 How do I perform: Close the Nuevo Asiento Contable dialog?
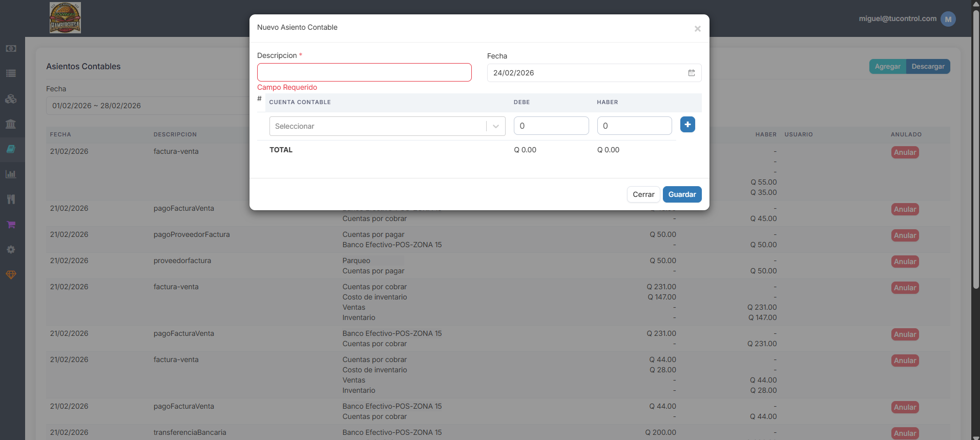pos(697,29)
